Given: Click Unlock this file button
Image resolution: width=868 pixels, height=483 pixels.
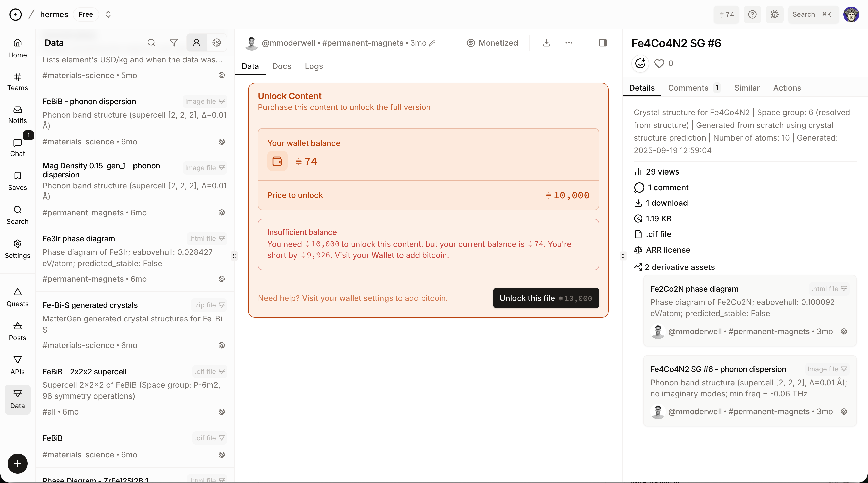Looking at the screenshot, I should tap(546, 298).
